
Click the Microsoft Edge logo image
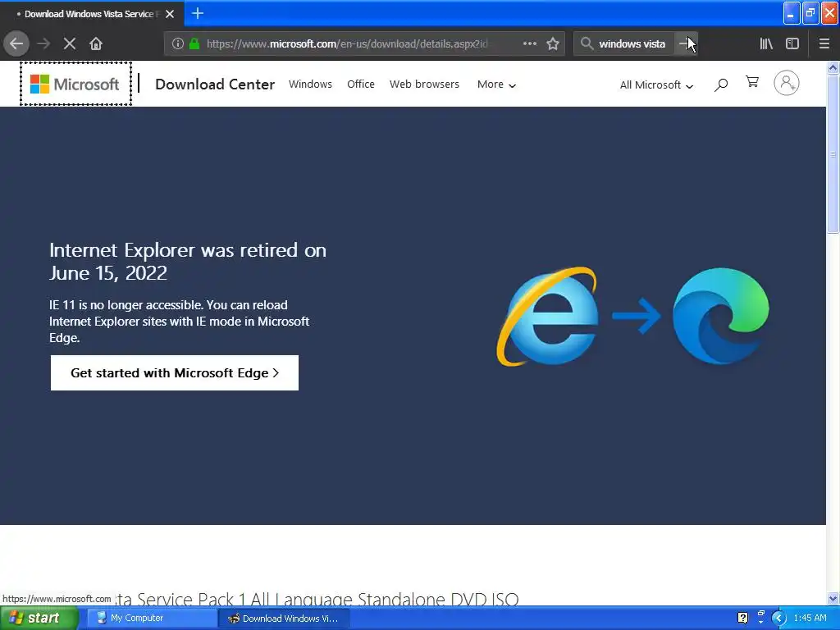(x=720, y=316)
